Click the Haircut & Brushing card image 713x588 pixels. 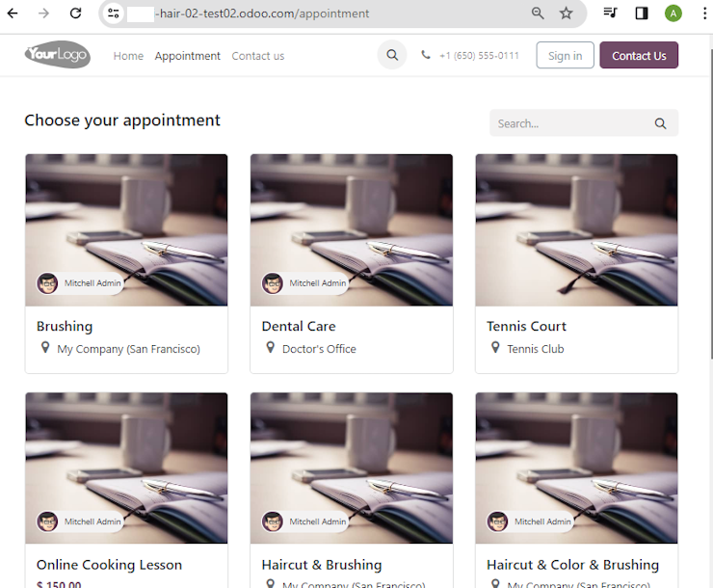tap(352, 468)
